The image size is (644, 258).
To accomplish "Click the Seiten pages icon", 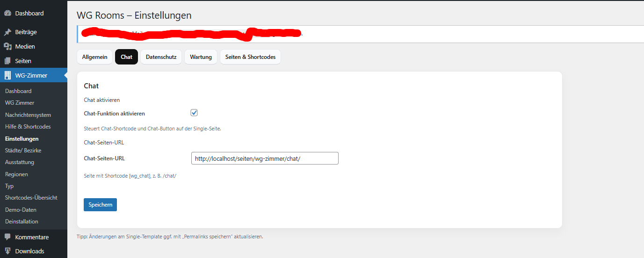I will 7,61.
